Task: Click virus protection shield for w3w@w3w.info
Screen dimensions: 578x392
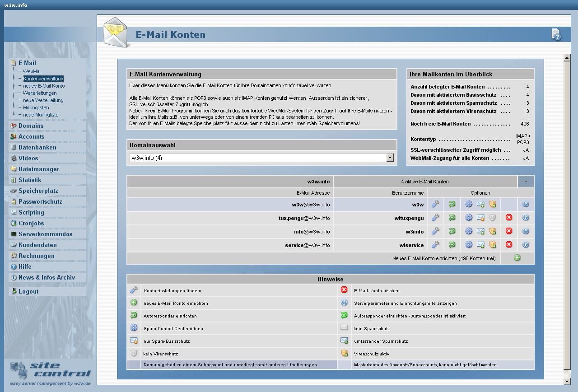Action: pyautogui.click(x=493, y=204)
